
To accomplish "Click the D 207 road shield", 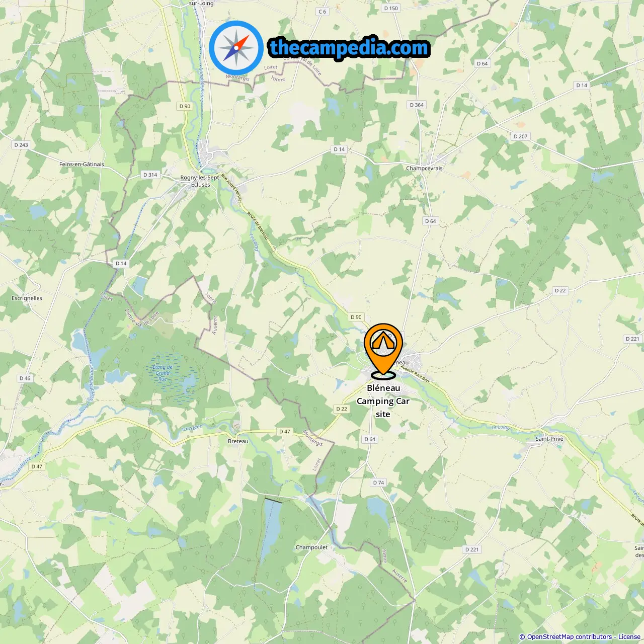I will point(521,136).
